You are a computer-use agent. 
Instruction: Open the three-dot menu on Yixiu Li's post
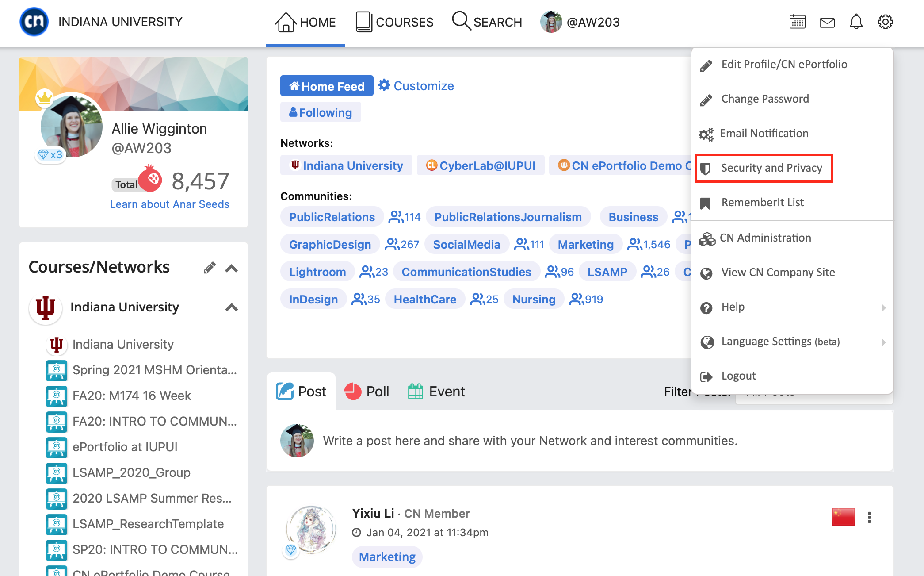[869, 517]
